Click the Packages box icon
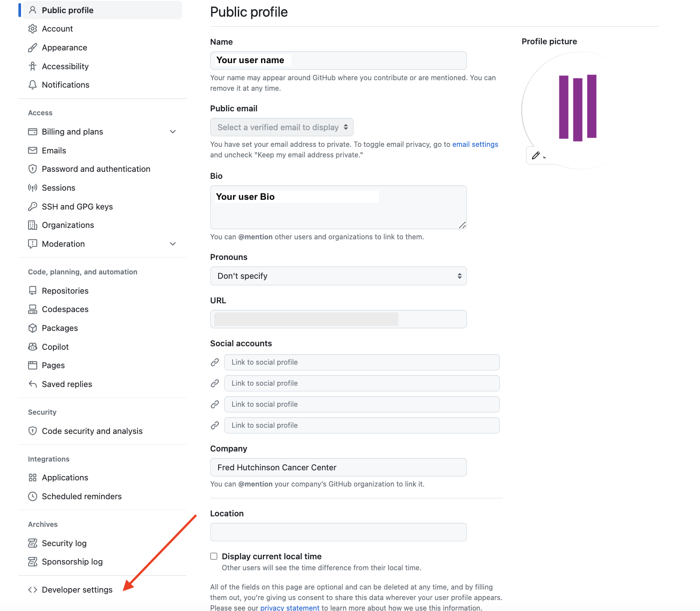Viewport: 700px width, 611px height. 33,328
